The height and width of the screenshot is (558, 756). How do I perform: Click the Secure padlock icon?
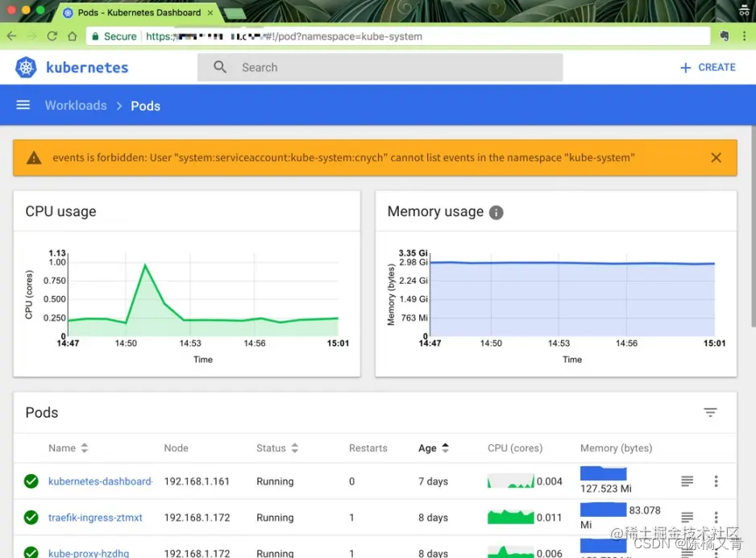point(95,36)
